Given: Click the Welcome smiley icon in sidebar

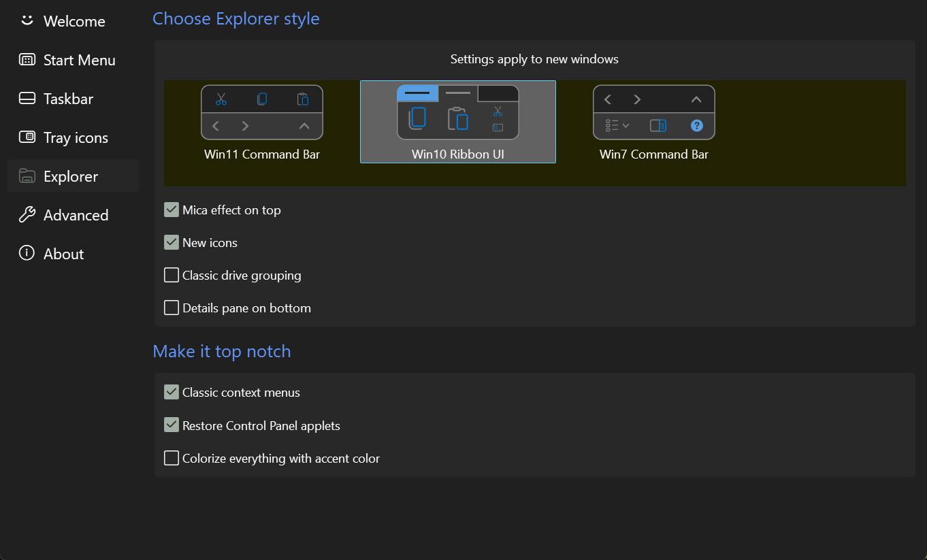Looking at the screenshot, I should click(x=27, y=20).
